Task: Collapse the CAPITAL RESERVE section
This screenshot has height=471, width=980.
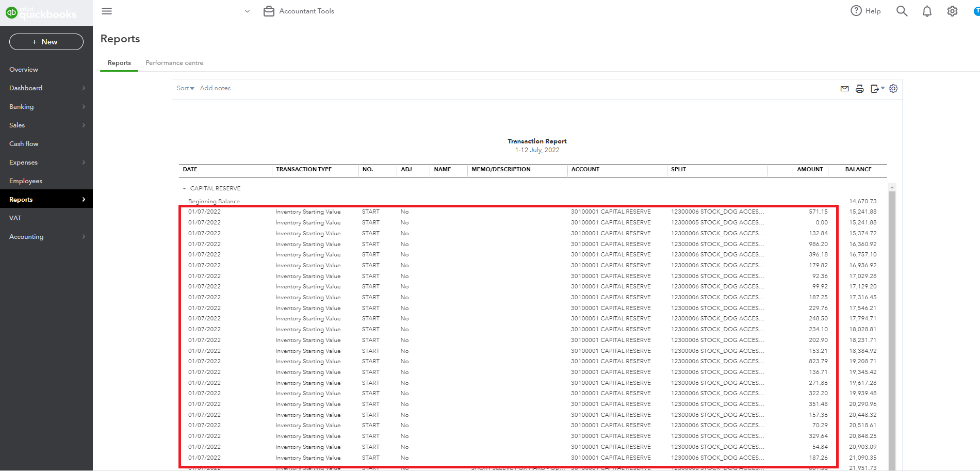Action: 185,188
